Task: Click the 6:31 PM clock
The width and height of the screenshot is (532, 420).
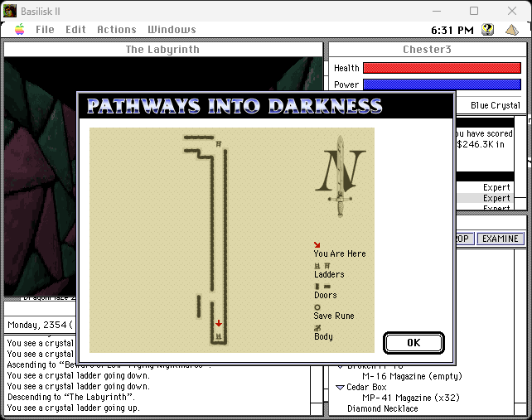Action: (x=452, y=30)
